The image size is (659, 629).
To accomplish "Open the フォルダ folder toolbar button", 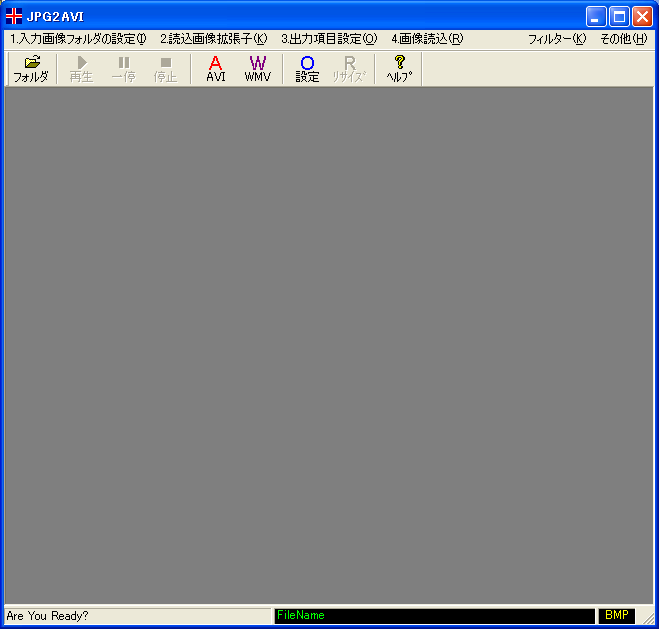I will tap(31, 69).
